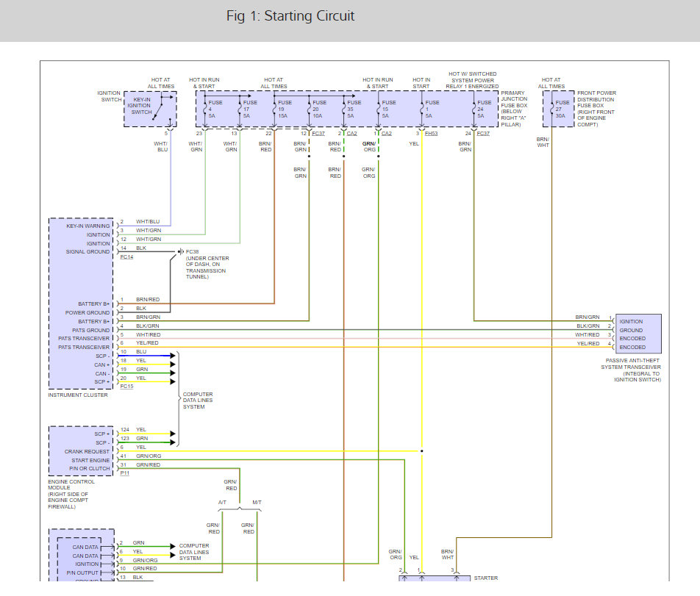Click the STARTER label
Image resolution: width=700 pixels, height=596 pixels.
(486, 578)
